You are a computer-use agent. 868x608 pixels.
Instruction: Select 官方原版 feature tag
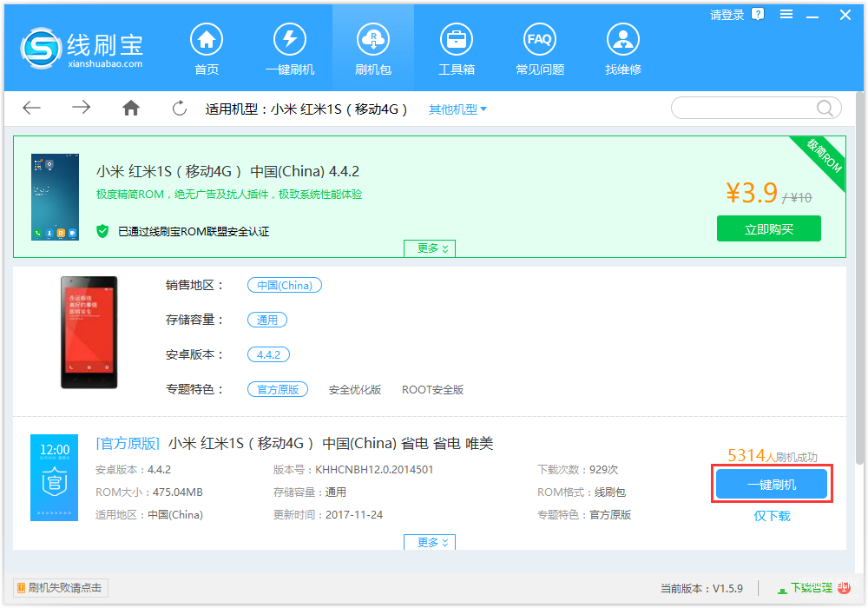[278, 389]
